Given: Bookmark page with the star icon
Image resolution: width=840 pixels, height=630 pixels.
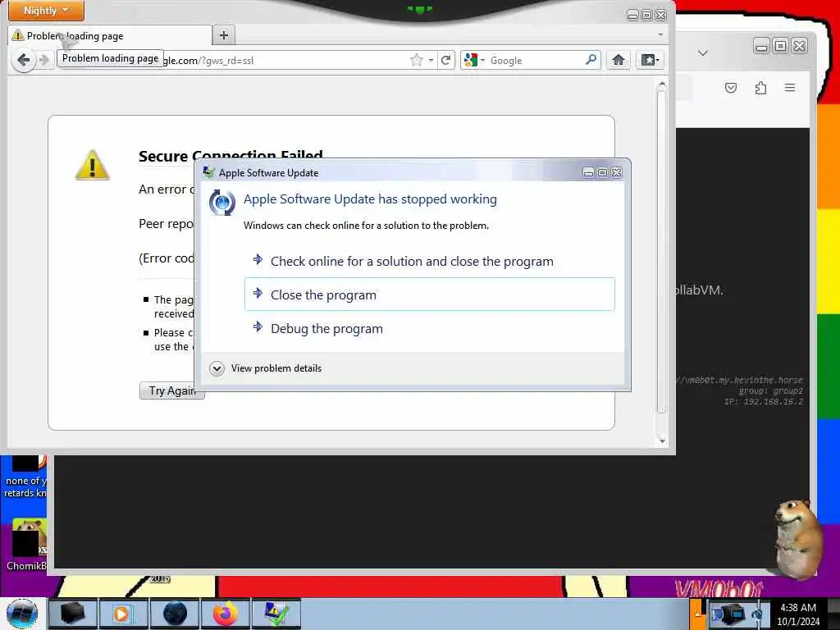Looking at the screenshot, I should (x=416, y=60).
